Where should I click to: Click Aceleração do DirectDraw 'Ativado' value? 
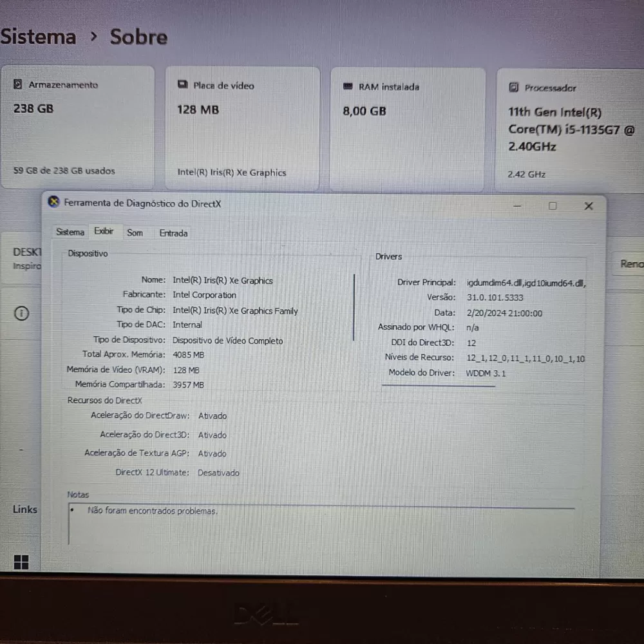213,415
